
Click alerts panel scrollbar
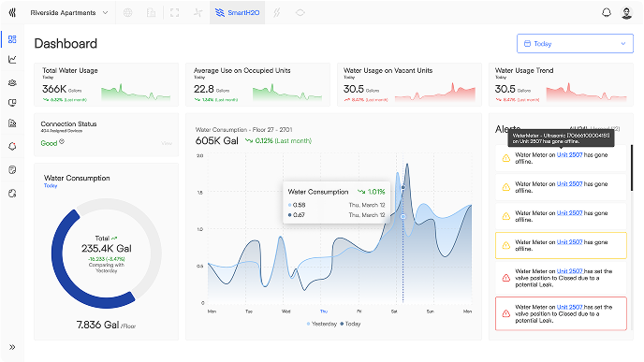point(632,167)
